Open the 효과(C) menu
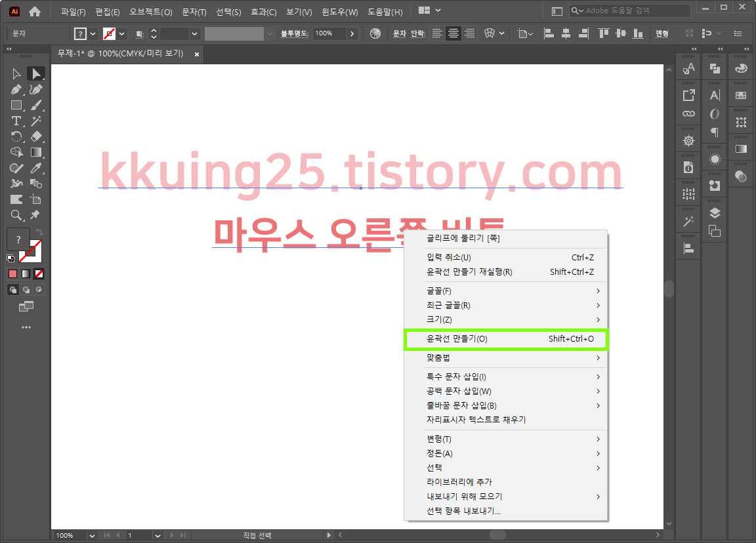 click(x=264, y=12)
